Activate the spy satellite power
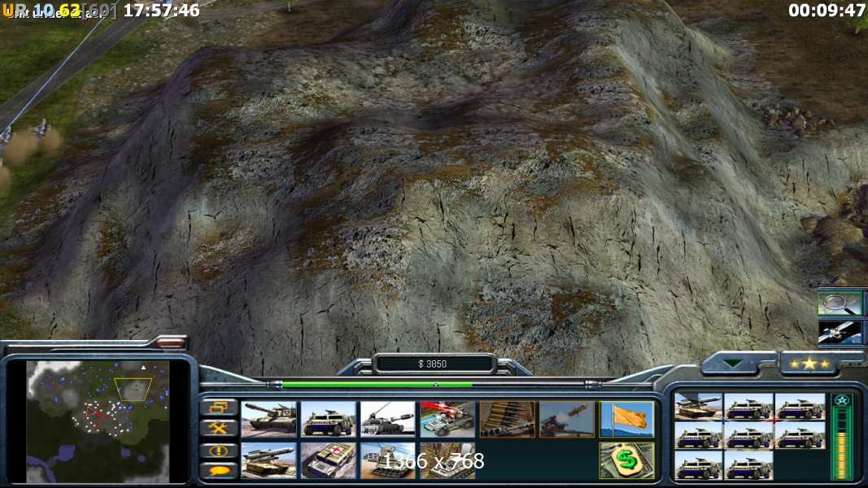This screenshot has width=868, height=488. [x=840, y=333]
